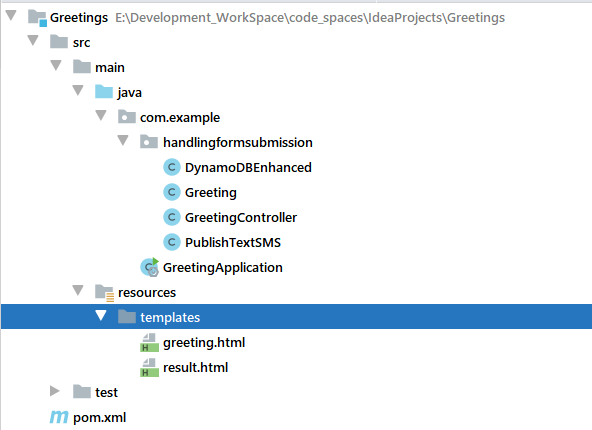Open the Greeting class
Viewport: 592px width, 430px height.
pyautogui.click(x=211, y=193)
